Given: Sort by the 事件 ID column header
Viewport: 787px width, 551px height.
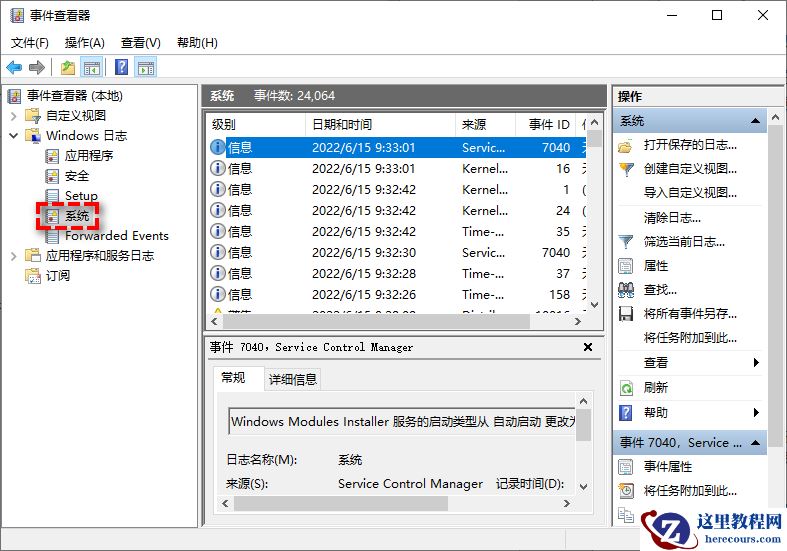Looking at the screenshot, I should pyautogui.click(x=546, y=124).
